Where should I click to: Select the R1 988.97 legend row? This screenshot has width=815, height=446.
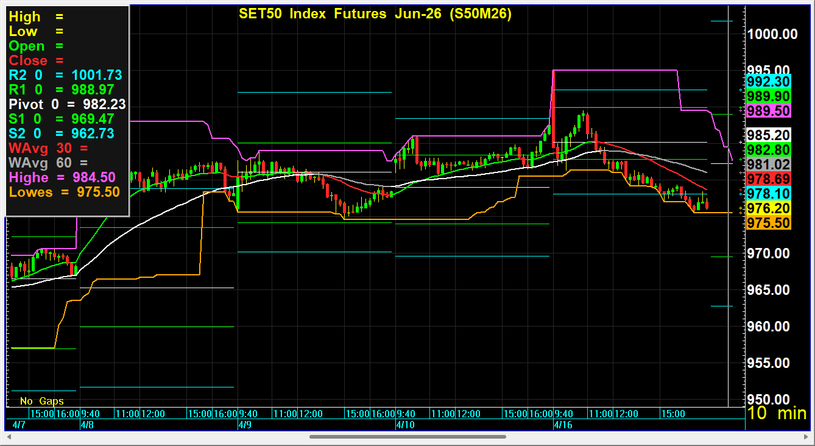65,89
